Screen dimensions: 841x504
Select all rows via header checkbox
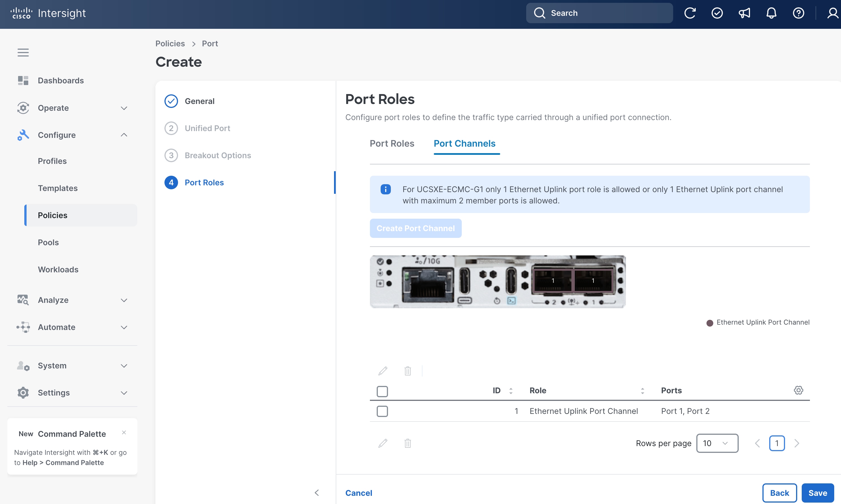coord(382,391)
